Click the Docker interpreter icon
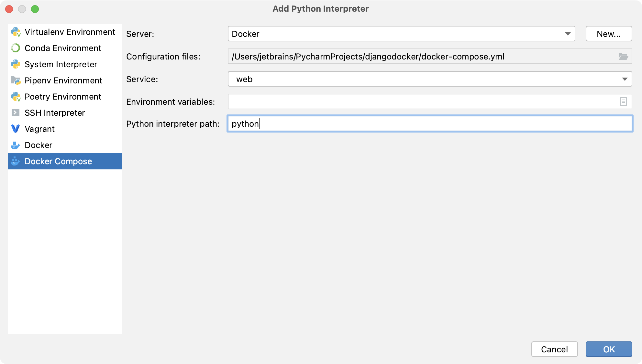Viewport: 642px width, 364px height. point(16,145)
